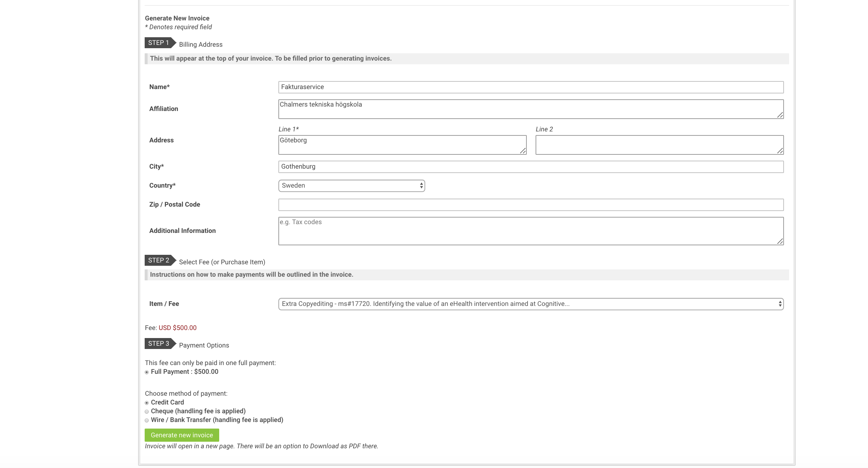Screen dimensions: 868x468
Task: Click the Zip / Postal Code field
Action: (530, 205)
